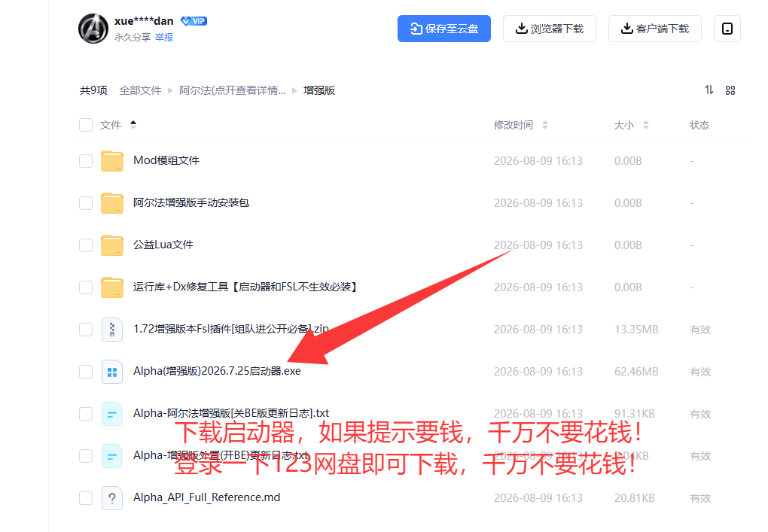Check the Alpha_API_Full_Reference.md checkbox
This screenshot has height=532, width=768.
point(86,497)
